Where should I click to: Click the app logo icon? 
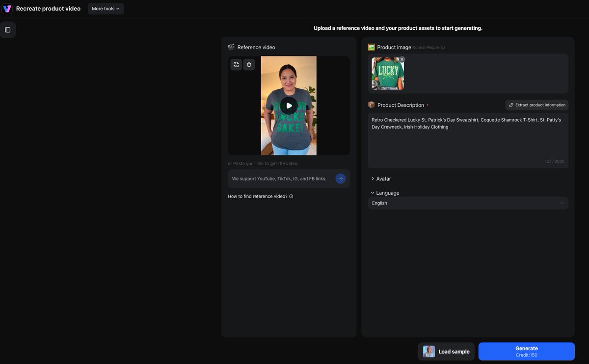(7, 8)
